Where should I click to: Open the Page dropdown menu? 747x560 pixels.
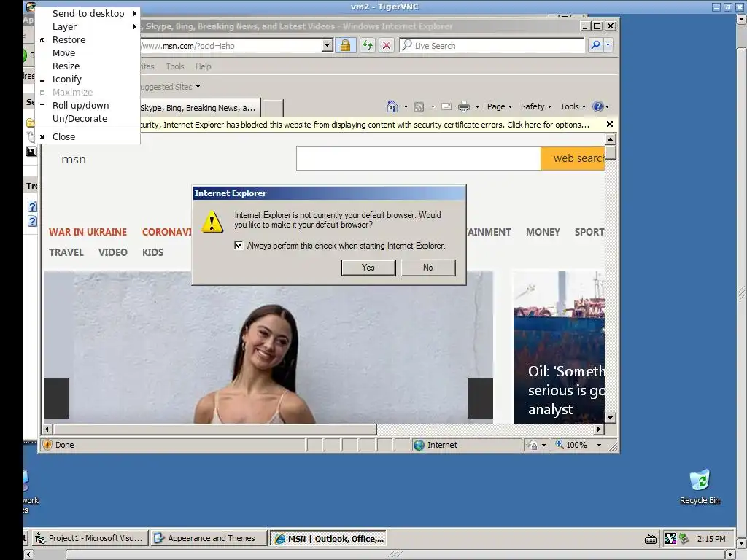499,106
